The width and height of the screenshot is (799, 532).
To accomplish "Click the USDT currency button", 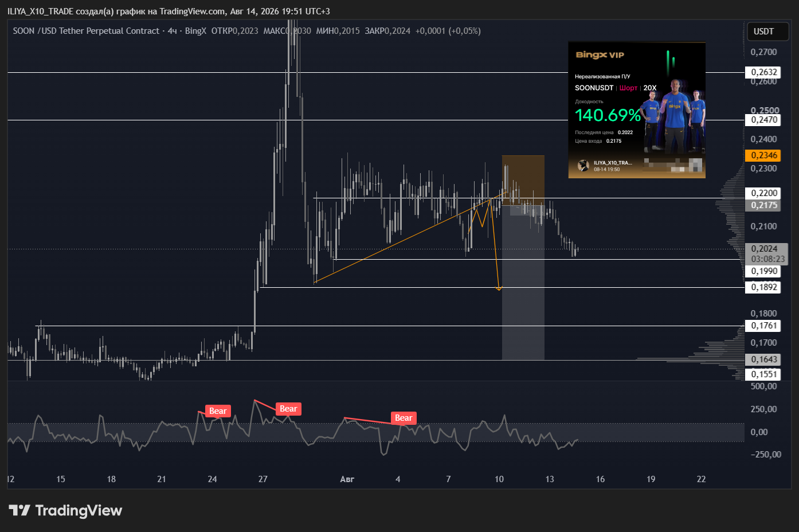I will [x=768, y=32].
